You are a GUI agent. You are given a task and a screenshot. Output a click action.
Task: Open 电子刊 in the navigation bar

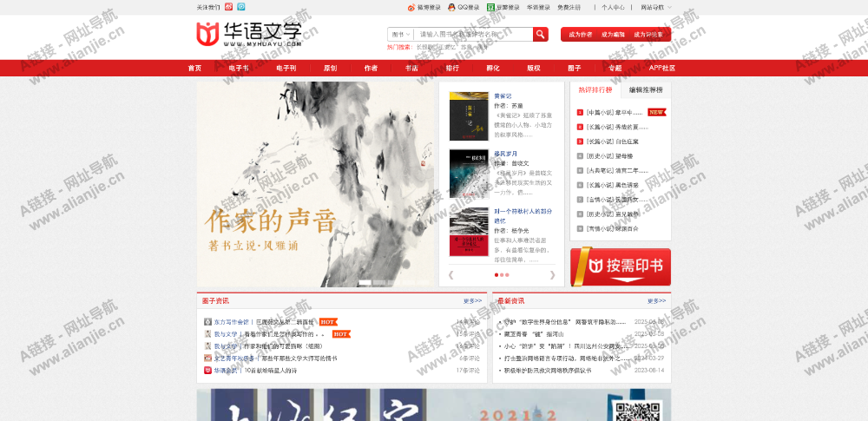coord(286,68)
